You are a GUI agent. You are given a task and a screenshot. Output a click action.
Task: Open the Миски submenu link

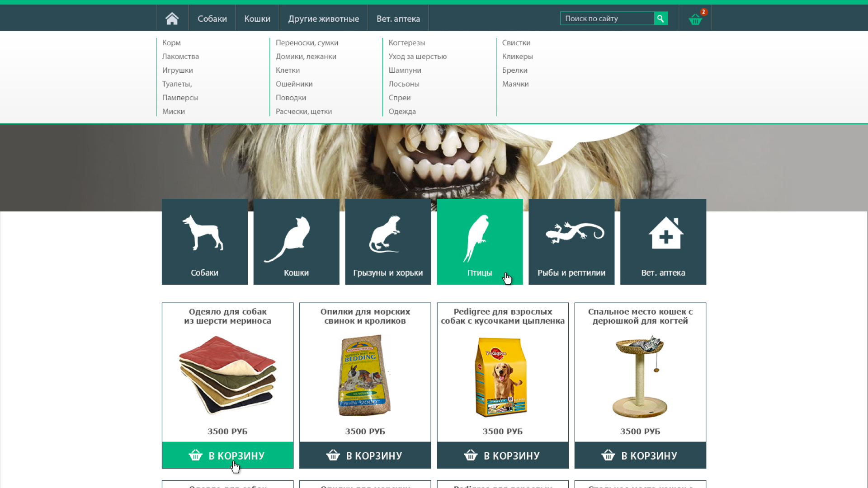point(174,111)
